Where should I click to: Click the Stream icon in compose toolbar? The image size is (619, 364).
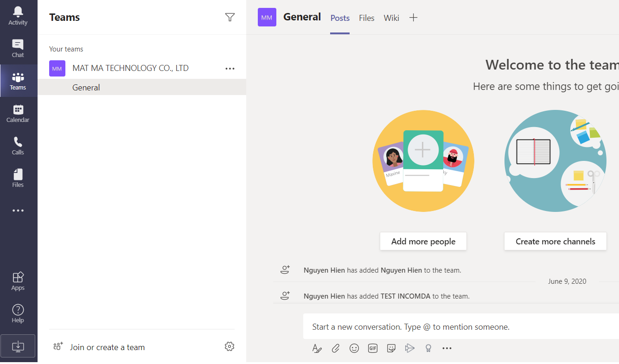[x=410, y=348]
